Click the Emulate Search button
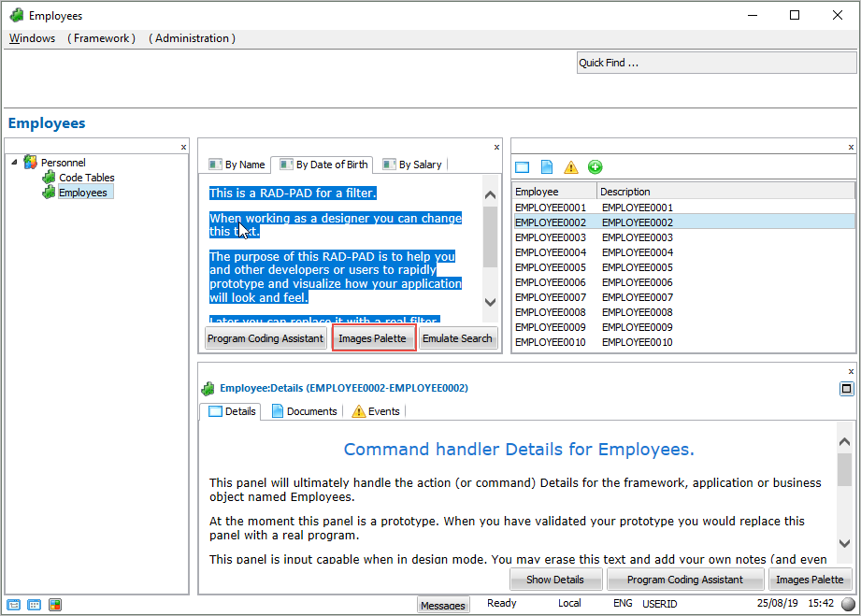The width and height of the screenshot is (861, 616). (457, 338)
